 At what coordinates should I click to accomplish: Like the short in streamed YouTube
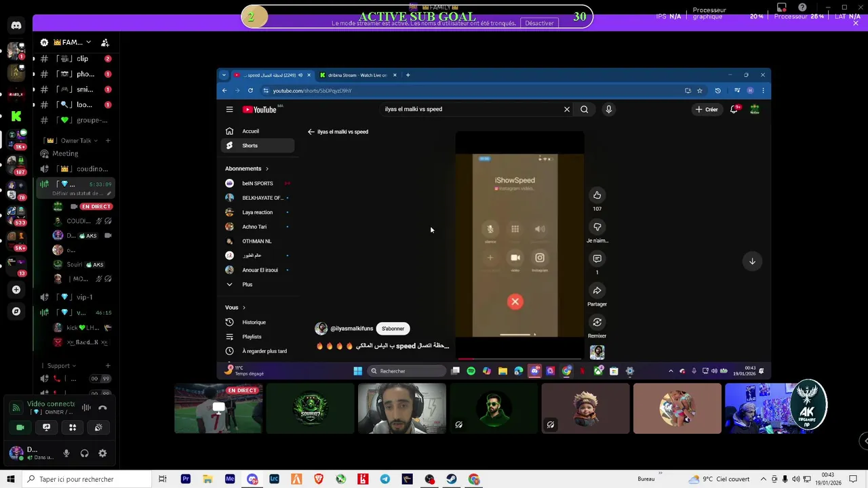[x=597, y=195]
